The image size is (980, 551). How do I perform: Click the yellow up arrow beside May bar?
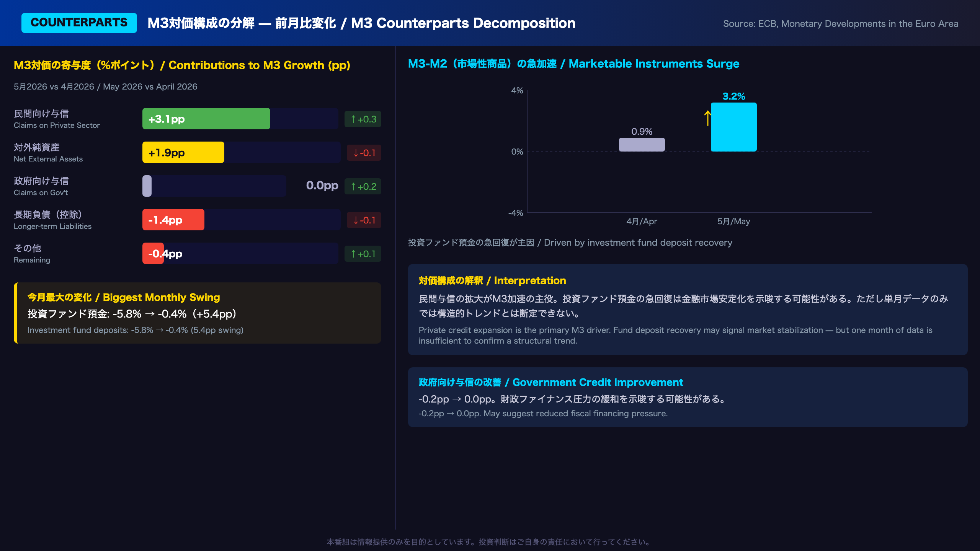tap(707, 118)
